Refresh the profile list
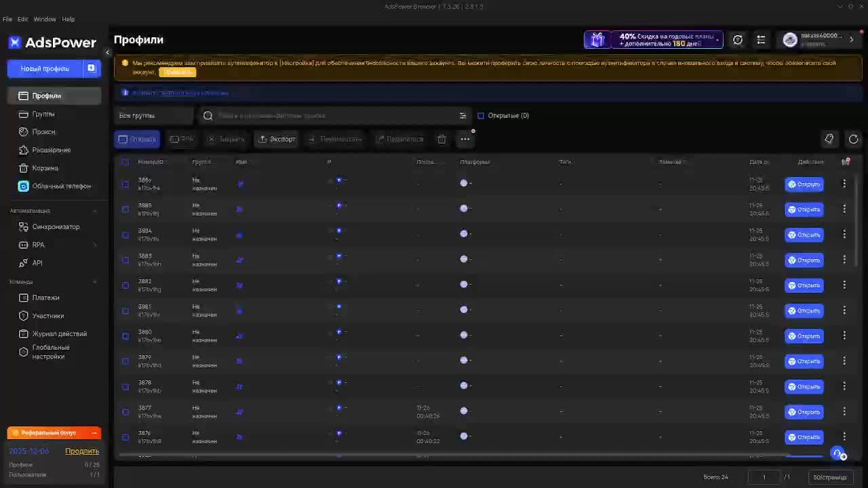The width and height of the screenshot is (868, 488). [853, 139]
